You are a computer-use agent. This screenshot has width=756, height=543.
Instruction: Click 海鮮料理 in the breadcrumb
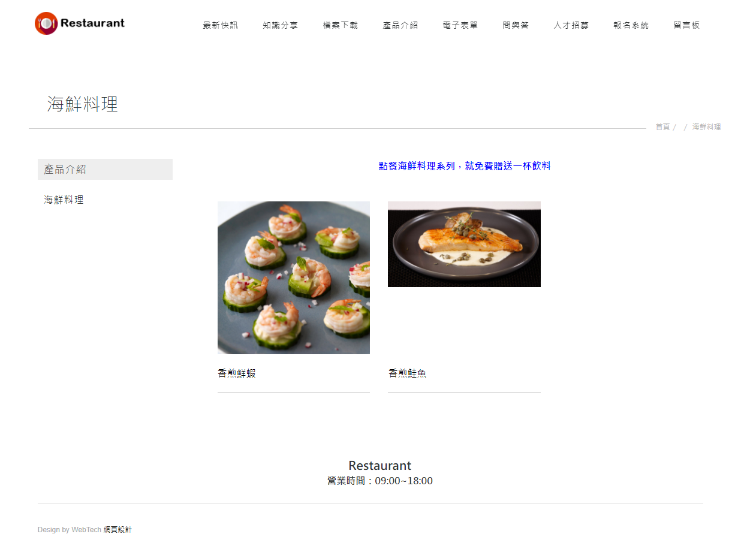(707, 127)
